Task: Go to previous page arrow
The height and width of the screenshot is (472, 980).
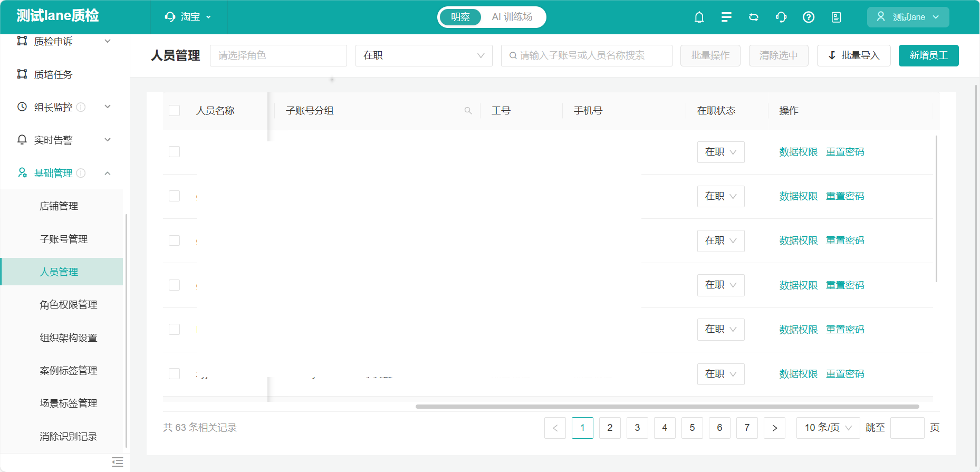Action: (555, 428)
